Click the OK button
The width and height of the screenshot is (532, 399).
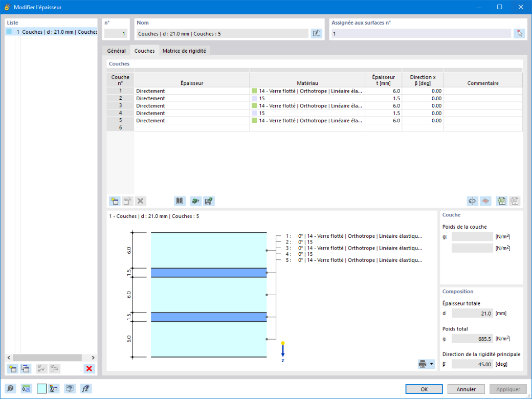click(424, 389)
